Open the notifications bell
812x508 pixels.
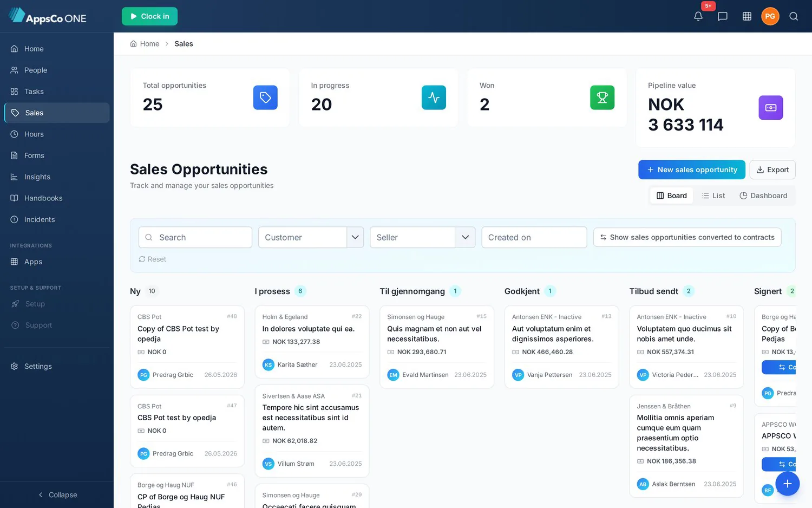point(698,16)
